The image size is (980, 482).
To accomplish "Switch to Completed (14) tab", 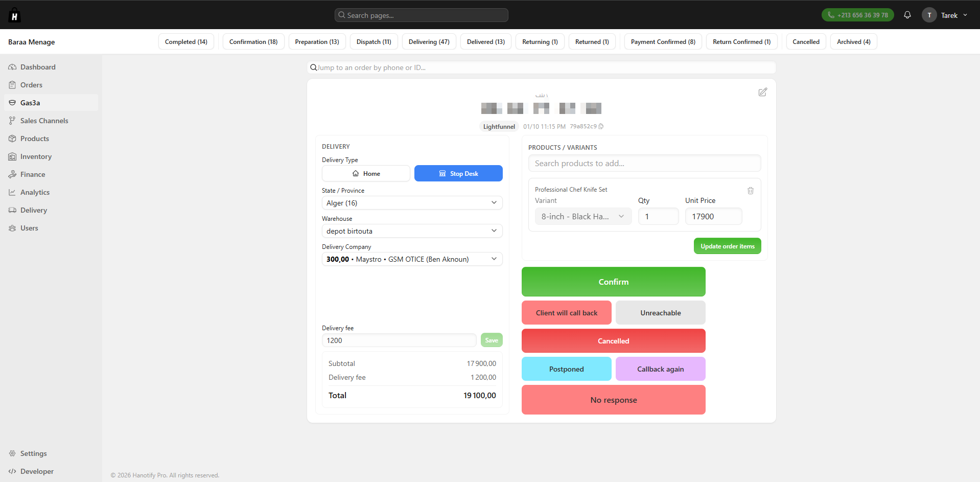I will pyautogui.click(x=186, y=42).
